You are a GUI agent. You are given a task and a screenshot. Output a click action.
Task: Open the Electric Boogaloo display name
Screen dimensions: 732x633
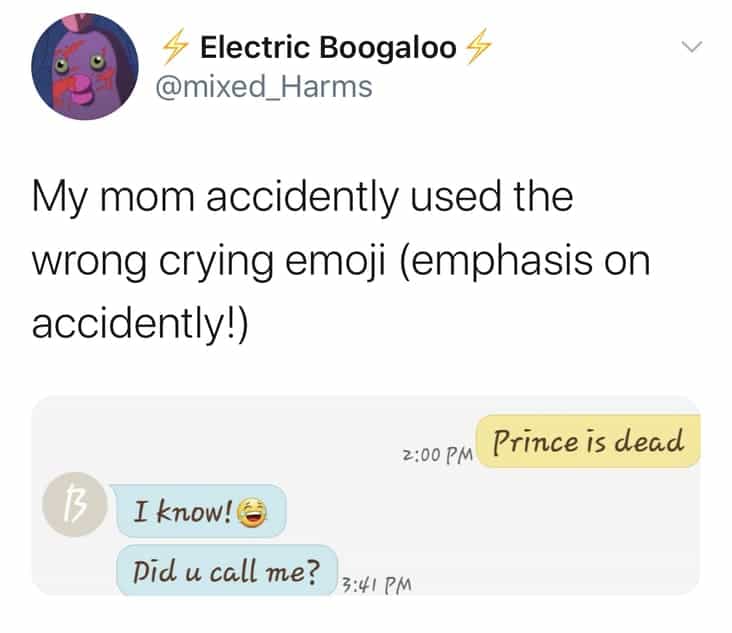[x=327, y=48]
